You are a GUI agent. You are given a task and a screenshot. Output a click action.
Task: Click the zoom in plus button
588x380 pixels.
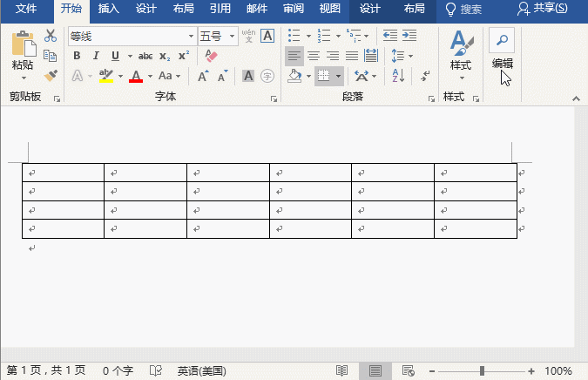coord(531,371)
